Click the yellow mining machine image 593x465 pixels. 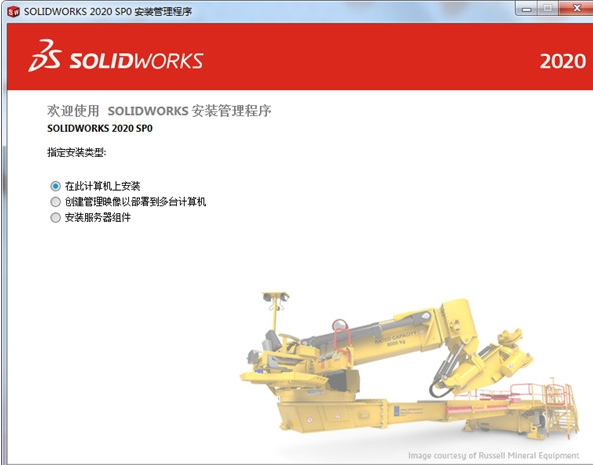(x=410, y=366)
